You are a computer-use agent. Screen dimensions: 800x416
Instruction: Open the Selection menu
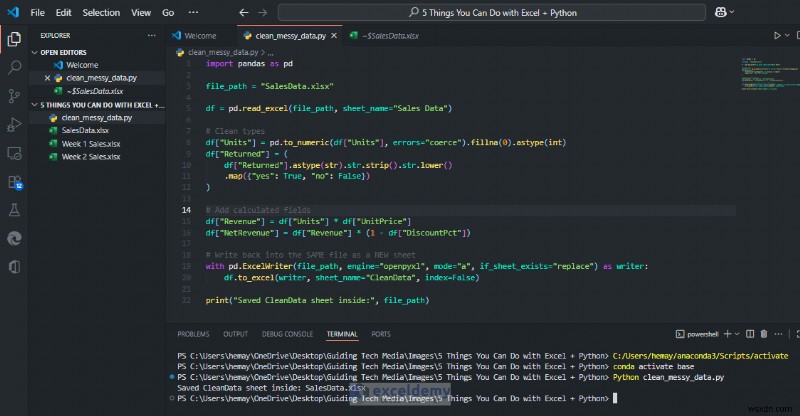[x=101, y=13]
